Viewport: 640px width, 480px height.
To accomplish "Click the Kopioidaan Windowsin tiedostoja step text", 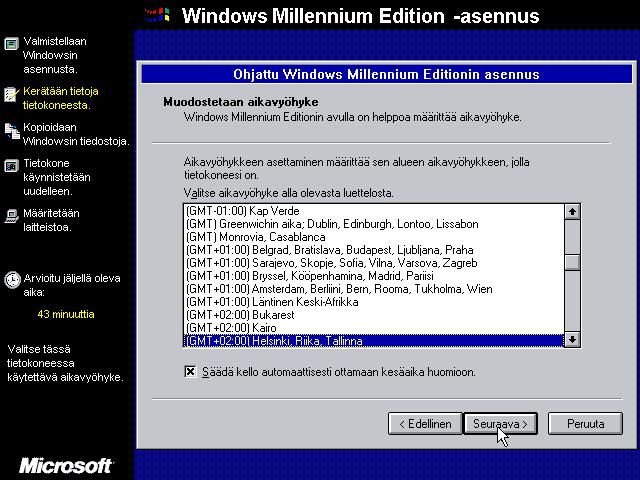I will tap(76, 134).
